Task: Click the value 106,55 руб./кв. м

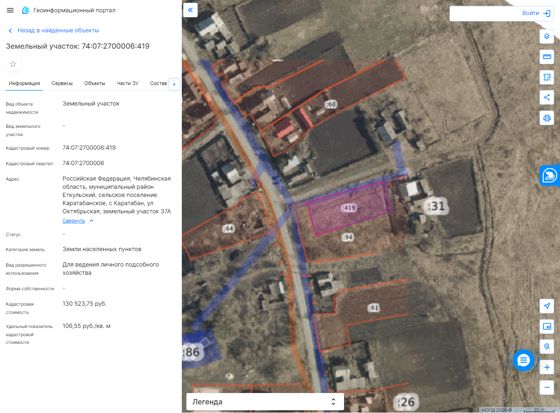Action: pyautogui.click(x=86, y=326)
